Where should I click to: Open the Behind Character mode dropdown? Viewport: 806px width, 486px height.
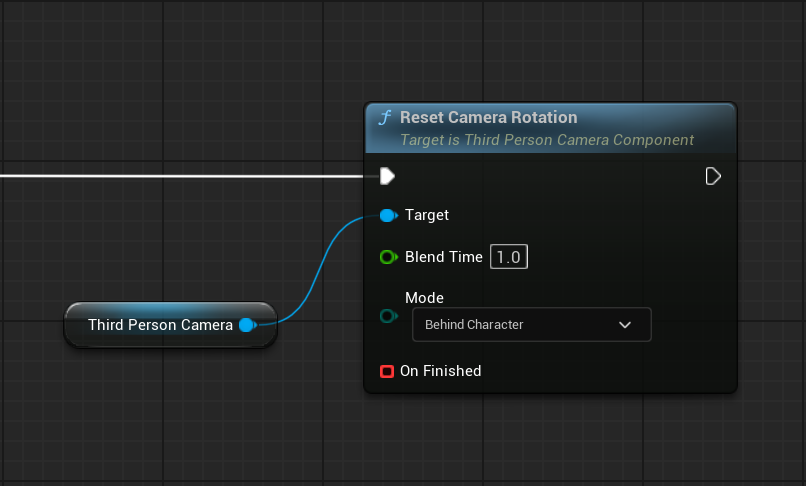(x=530, y=325)
